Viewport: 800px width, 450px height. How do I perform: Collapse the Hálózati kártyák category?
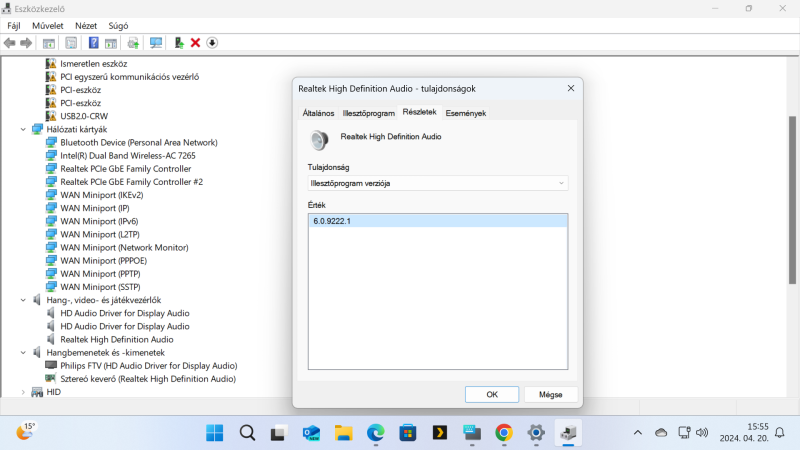tap(23, 130)
